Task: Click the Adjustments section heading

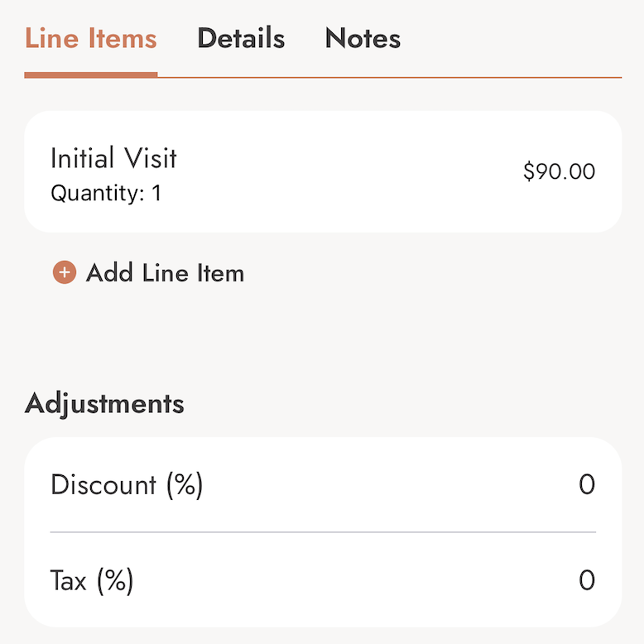Action: point(104,404)
